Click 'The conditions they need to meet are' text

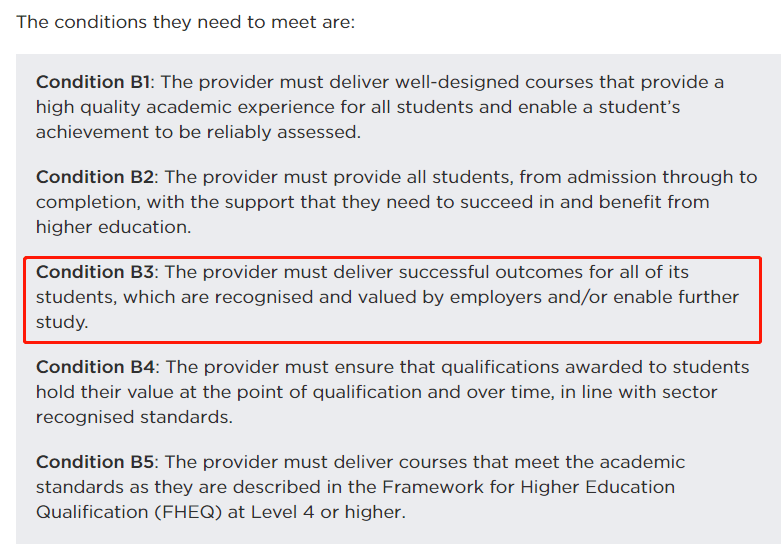point(185,22)
